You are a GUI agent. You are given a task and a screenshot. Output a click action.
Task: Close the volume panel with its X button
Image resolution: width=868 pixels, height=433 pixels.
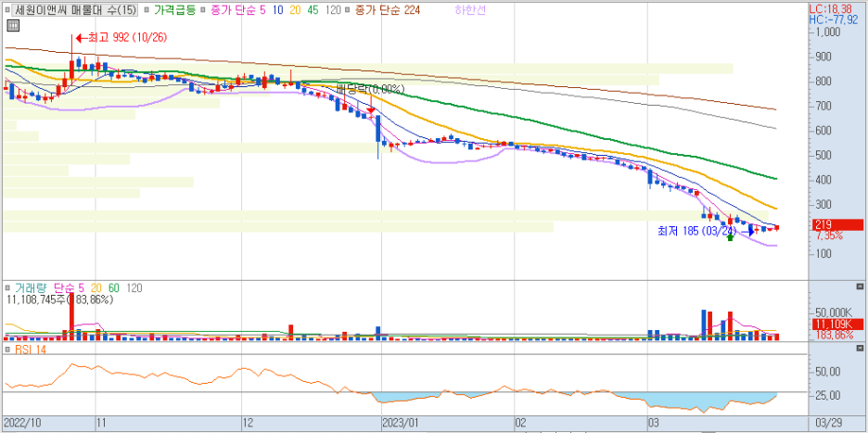pyautogui.click(x=859, y=287)
